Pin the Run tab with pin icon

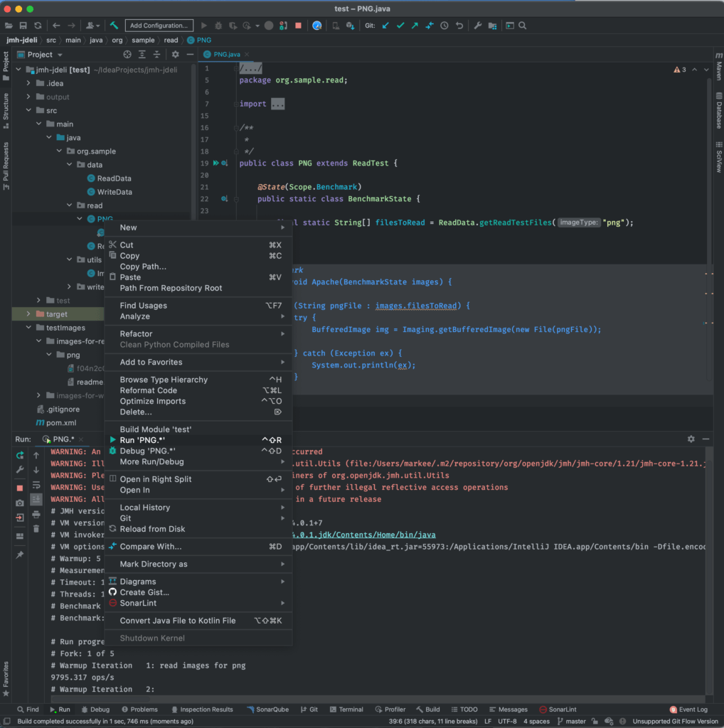coord(20,555)
